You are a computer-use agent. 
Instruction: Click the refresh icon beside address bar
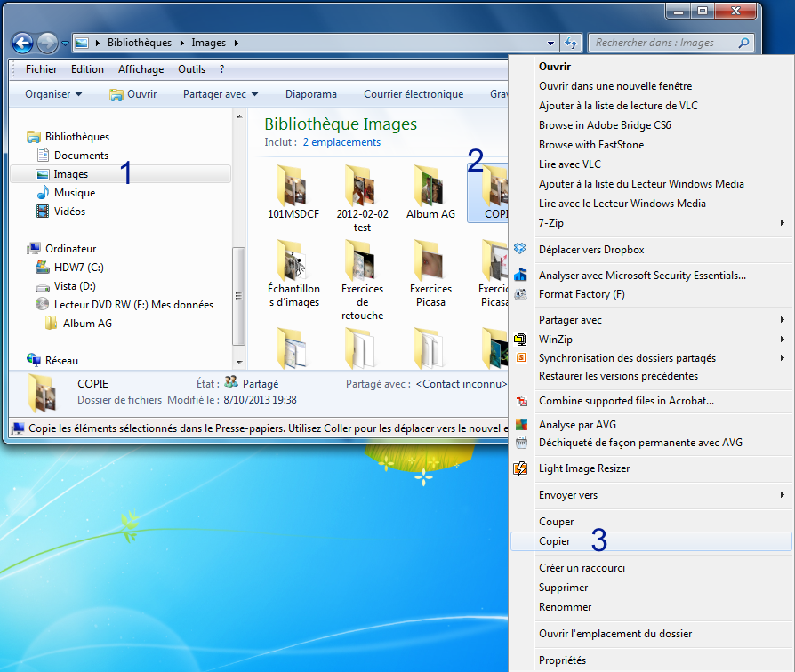[x=571, y=43]
